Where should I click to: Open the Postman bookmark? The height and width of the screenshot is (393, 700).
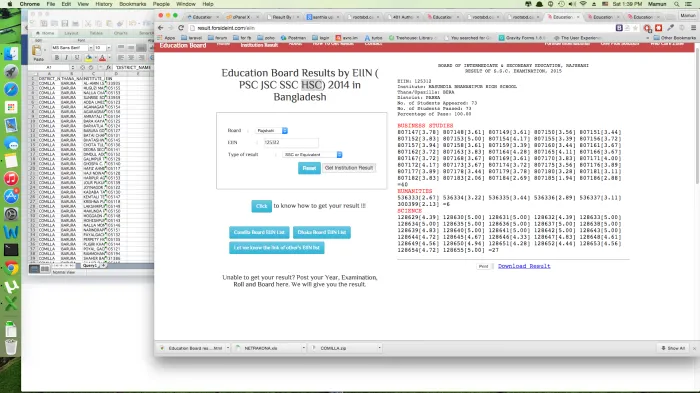(x=293, y=38)
